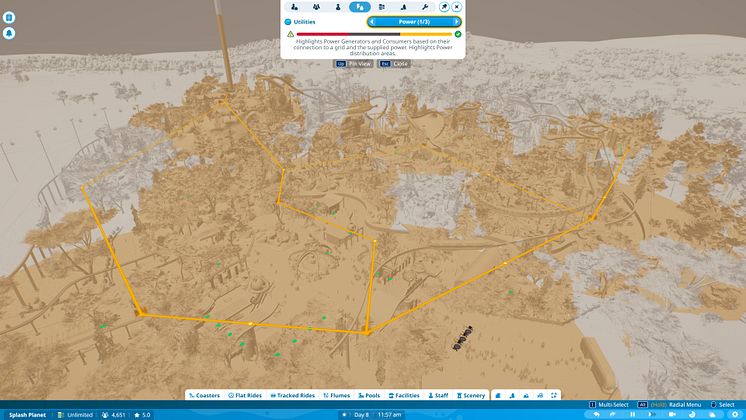Viewport: 746px width, 420px height.
Task: Switch to previous utility with left arrow
Action: point(373,21)
